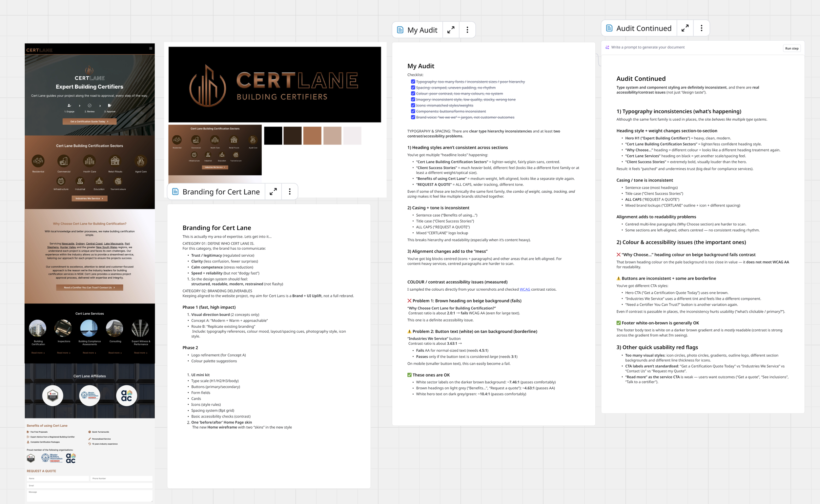Expand the My Audit document
This screenshot has height=504, width=820.
(451, 30)
